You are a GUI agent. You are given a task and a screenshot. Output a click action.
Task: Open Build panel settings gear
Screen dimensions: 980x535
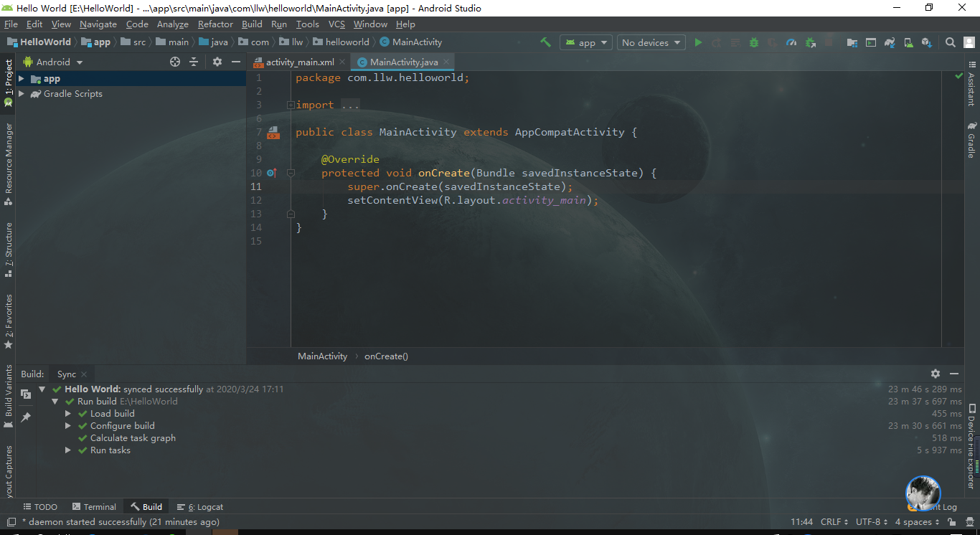936,374
